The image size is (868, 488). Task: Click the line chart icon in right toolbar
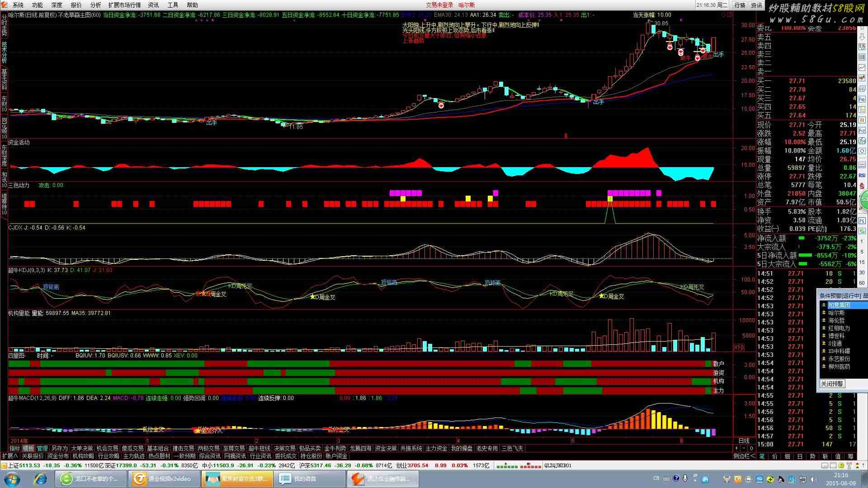[862, 67]
